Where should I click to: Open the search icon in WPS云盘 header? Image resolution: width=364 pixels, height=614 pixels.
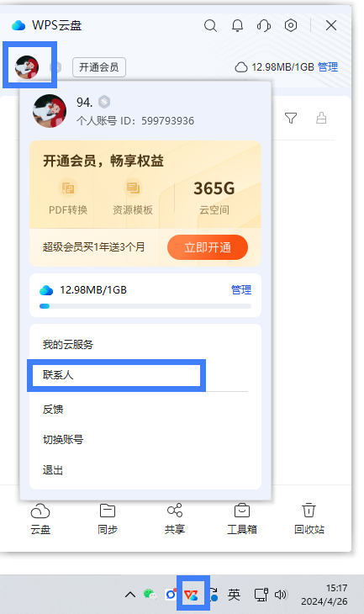(210, 26)
